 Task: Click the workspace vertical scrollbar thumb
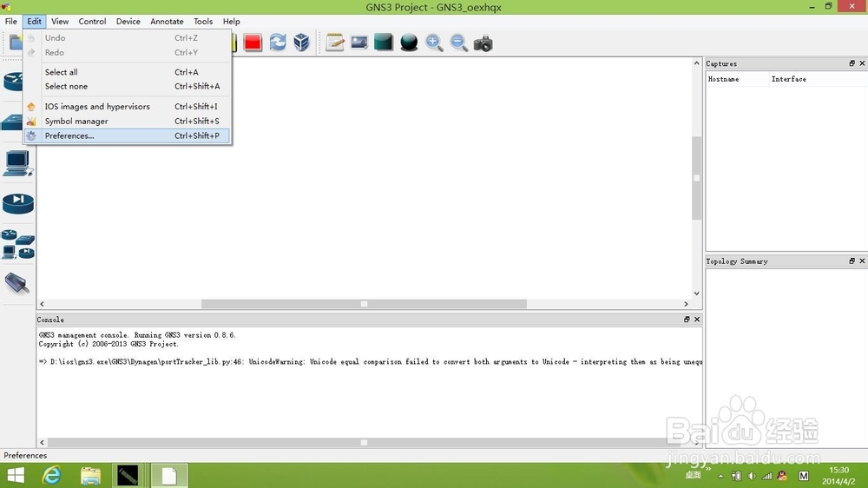(x=696, y=178)
